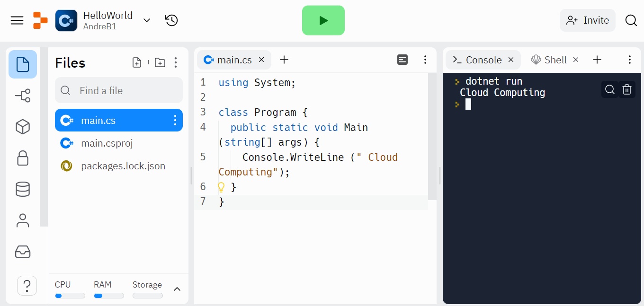Open packages.lock.json in the file list
644x306 pixels.
click(x=119, y=166)
